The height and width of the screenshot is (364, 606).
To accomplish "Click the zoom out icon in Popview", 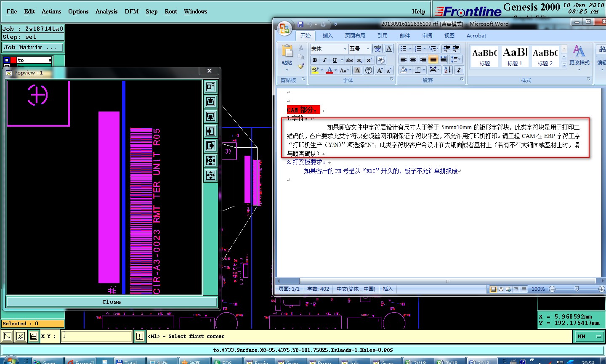I will [x=210, y=175].
